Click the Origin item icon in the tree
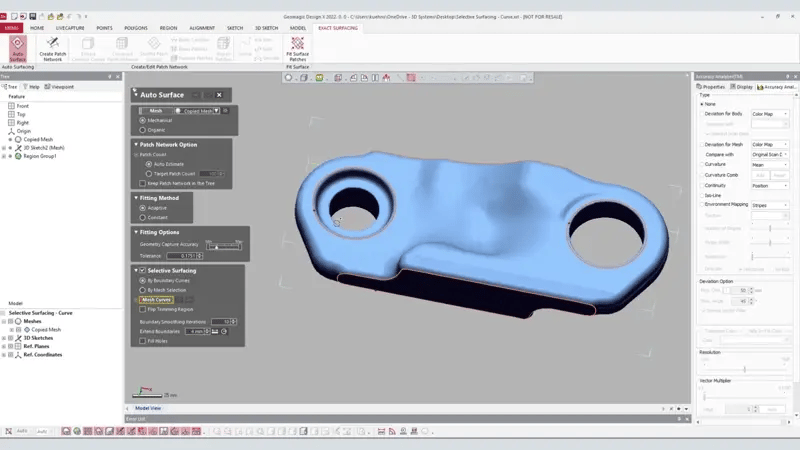800x450 pixels. click(x=11, y=130)
